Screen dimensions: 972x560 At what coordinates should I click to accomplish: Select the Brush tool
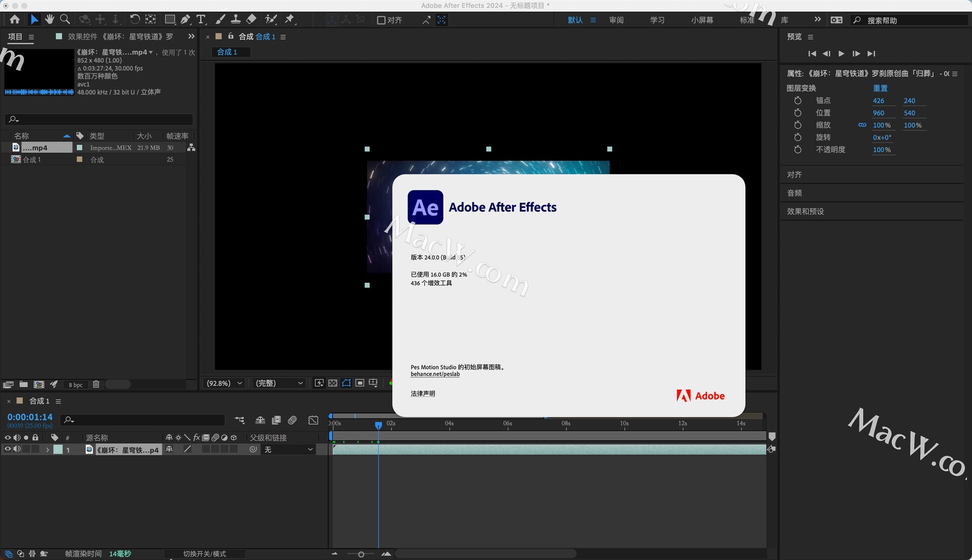[x=220, y=20]
